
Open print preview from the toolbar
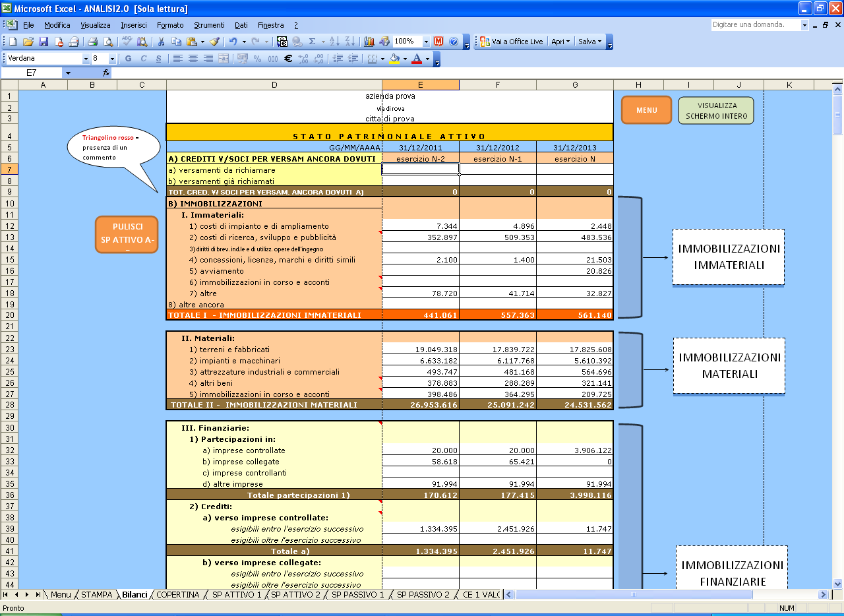pyautogui.click(x=107, y=42)
